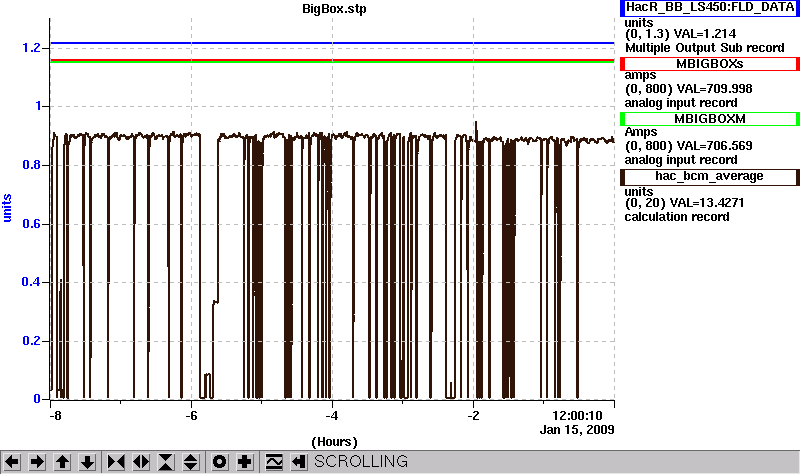This screenshot has width=800, height=474.
Task: Click the 'units' y-axis label
Action: coord(7,208)
